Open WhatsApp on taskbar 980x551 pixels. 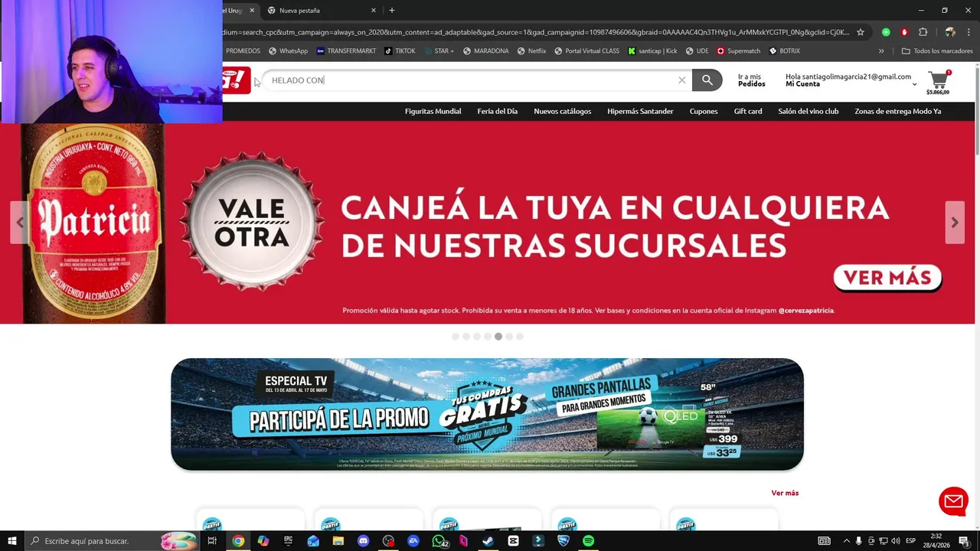[x=439, y=541]
